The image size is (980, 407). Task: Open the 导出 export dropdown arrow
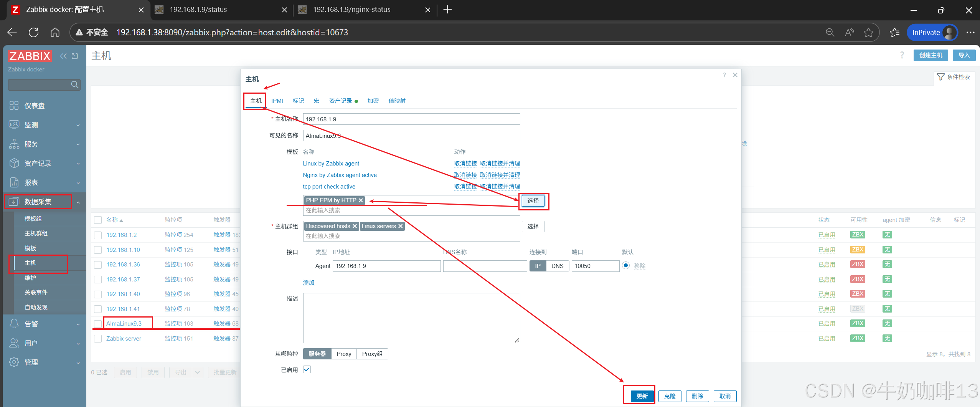coord(198,372)
